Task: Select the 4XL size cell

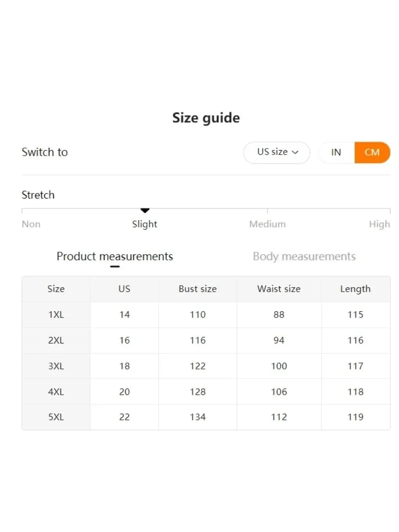Action: click(56, 391)
